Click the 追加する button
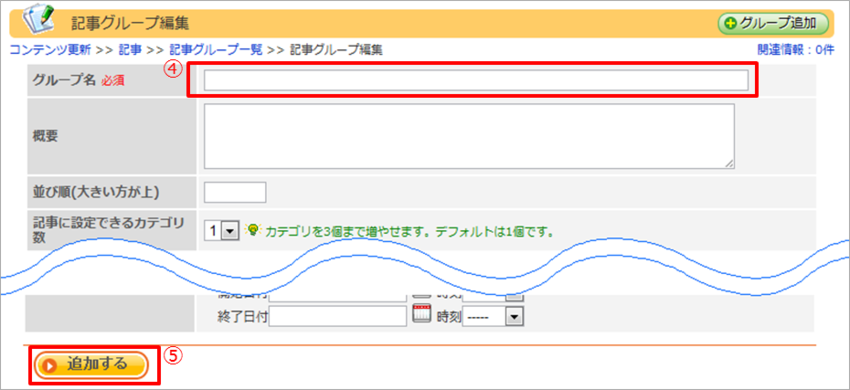The image size is (850, 390). tap(91, 365)
